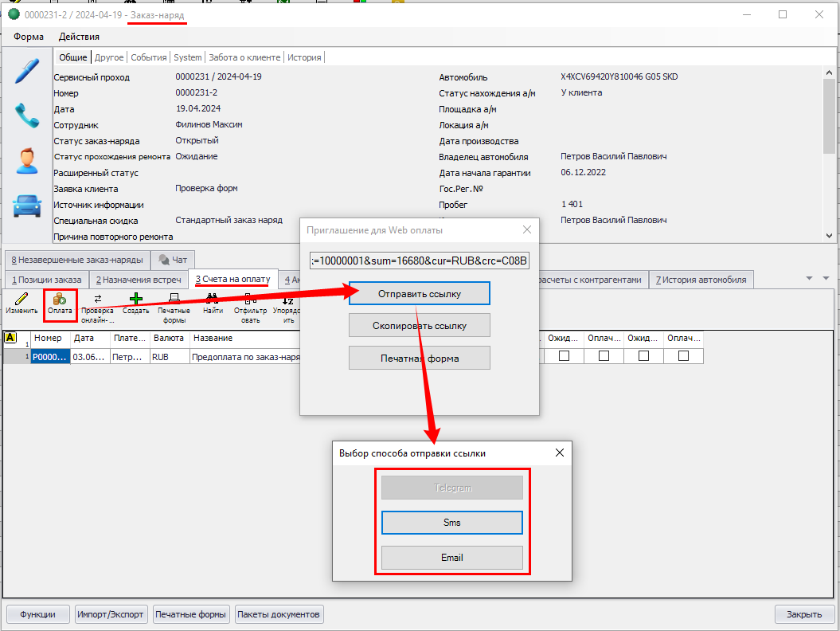
Task: Click the Найти binoculars icon
Action: (x=213, y=300)
